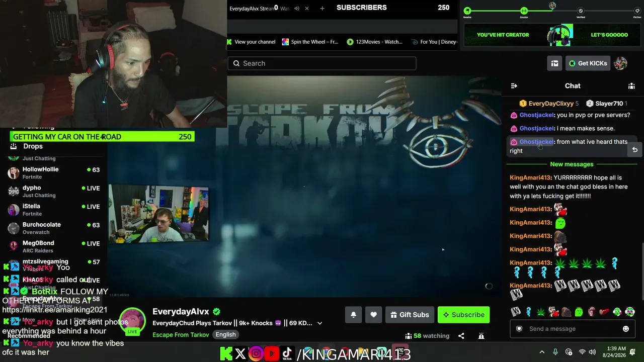Viewport: 644px width, 362px height.
Task: Click the Gift Subs button
Action: pos(410,315)
